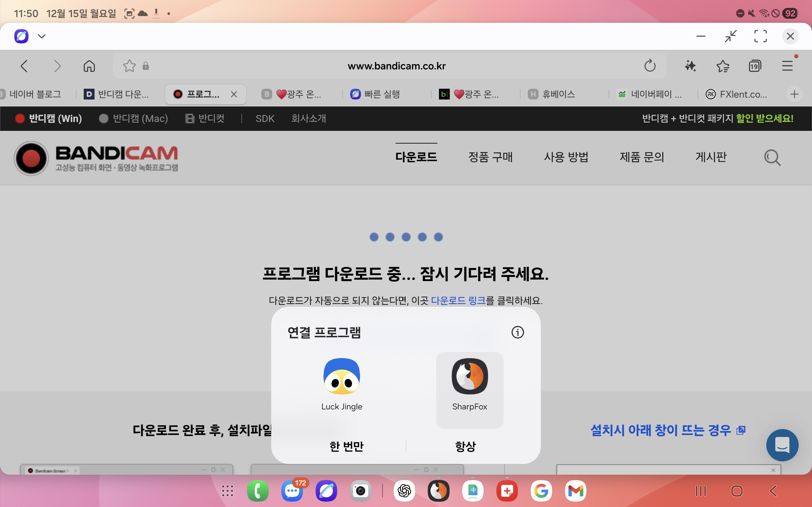Choose 한 번만 in the dialog
Screen dimensions: 812x507
(346, 446)
